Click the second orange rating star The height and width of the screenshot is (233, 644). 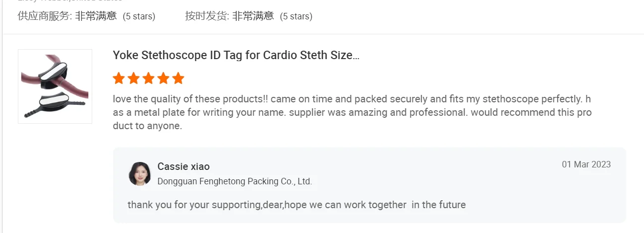tap(133, 78)
